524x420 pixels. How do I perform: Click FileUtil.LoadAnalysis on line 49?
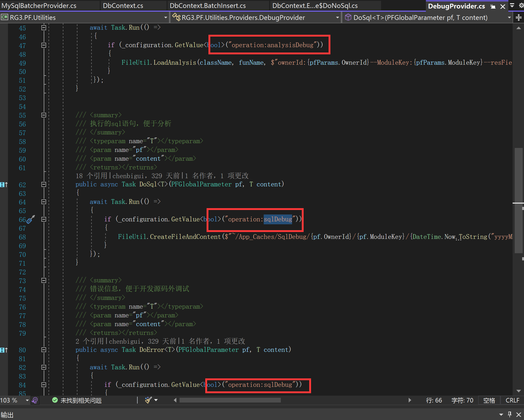click(159, 63)
